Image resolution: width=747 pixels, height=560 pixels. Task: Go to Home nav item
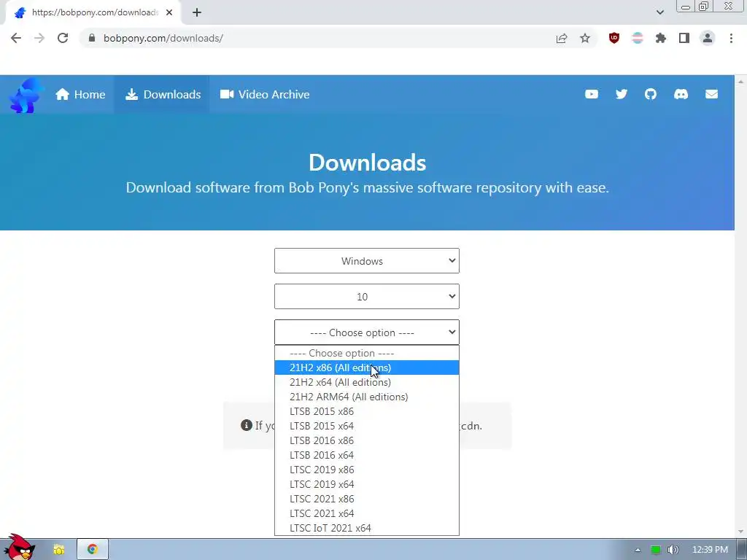[x=80, y=94]
